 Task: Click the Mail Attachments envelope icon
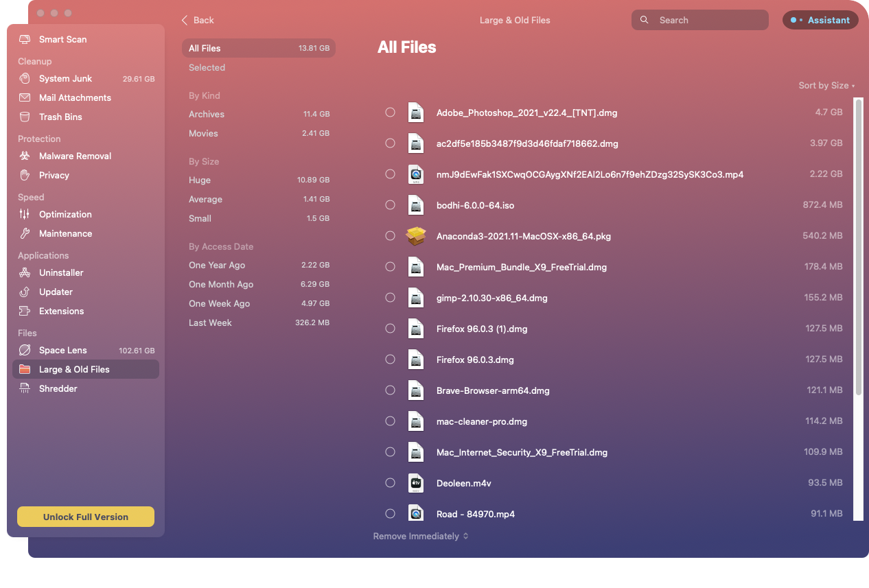pyautogui.click(x=25, y=98)
